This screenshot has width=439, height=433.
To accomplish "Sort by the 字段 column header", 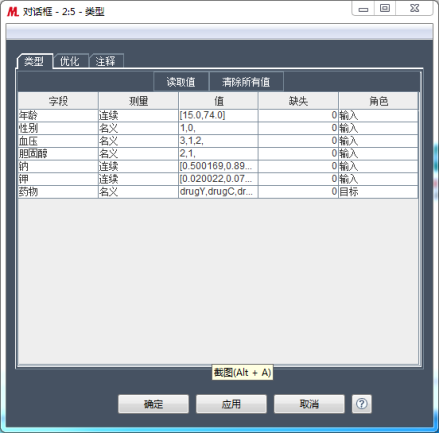I will pyautogui.click(x=58, y=101).
